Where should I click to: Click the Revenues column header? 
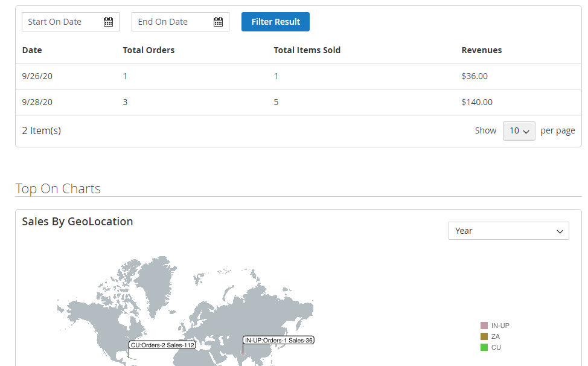point(482,50)
